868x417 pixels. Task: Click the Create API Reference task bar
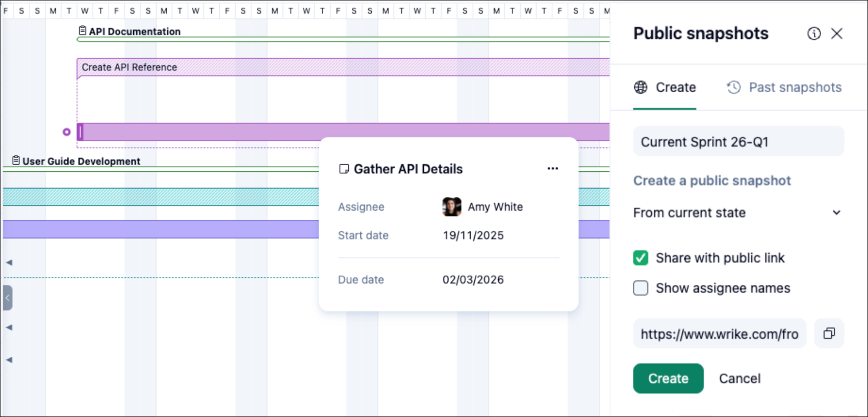(x=343, y=67)
